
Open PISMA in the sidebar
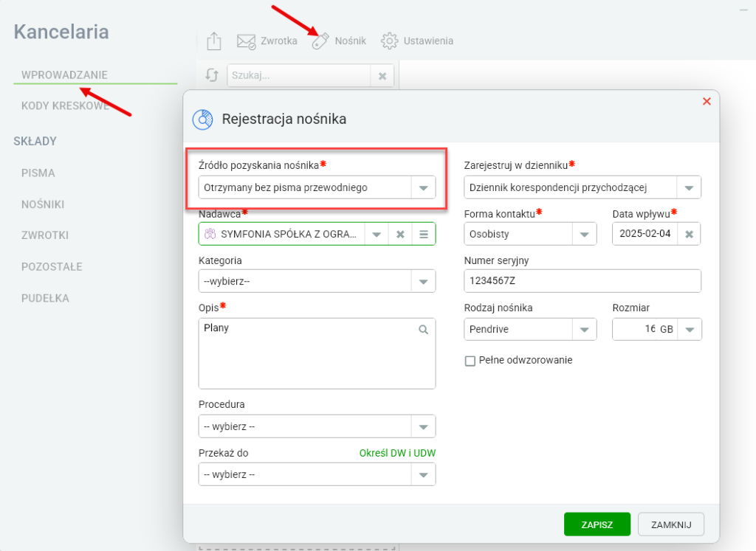38,173
